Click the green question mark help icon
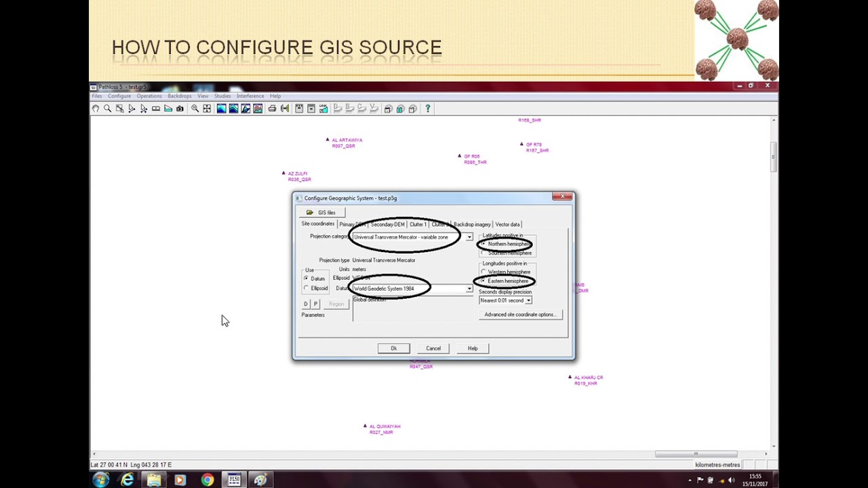The image size is (868, 488). click(x=428, y=108)
